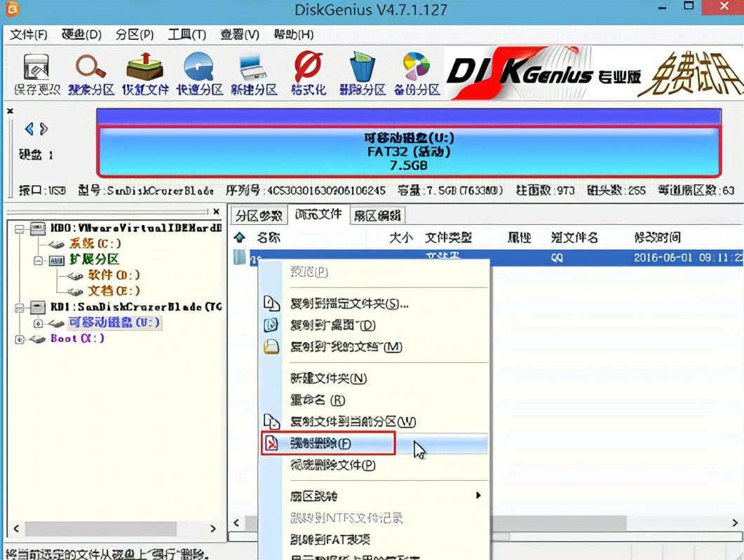The height and width of the screenshot is (560, 744).
Task: Expand the Boot (X:) tree node
Action: tap(19, 339)
